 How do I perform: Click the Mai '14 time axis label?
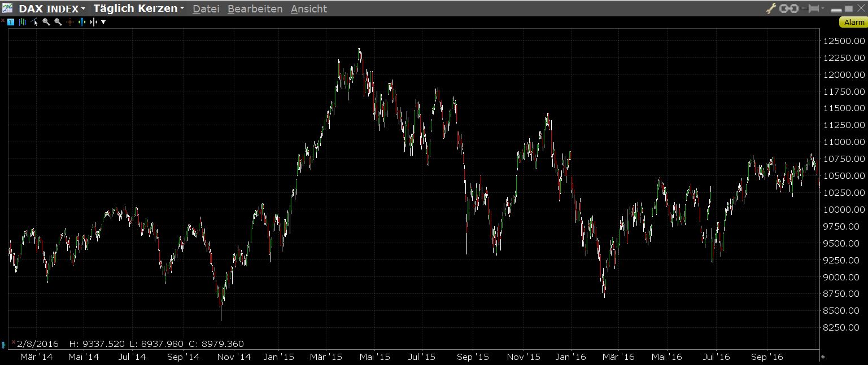(x=84, y=357)
